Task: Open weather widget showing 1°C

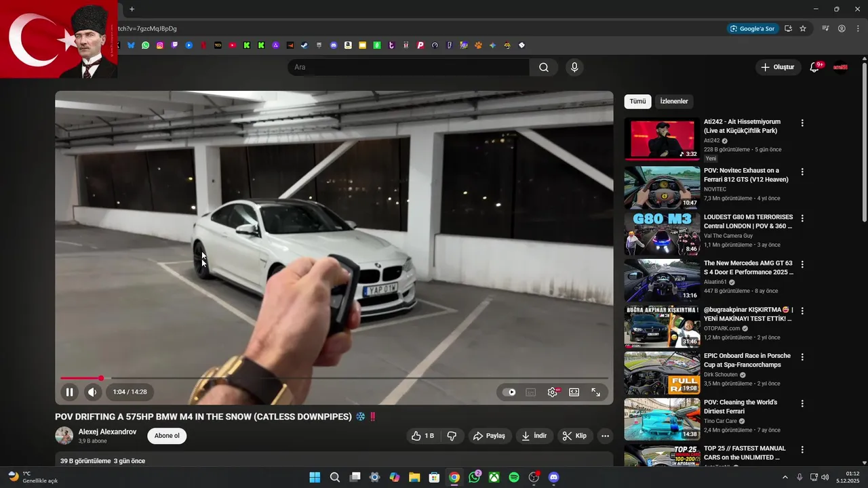Action: (x=33, y=477)
